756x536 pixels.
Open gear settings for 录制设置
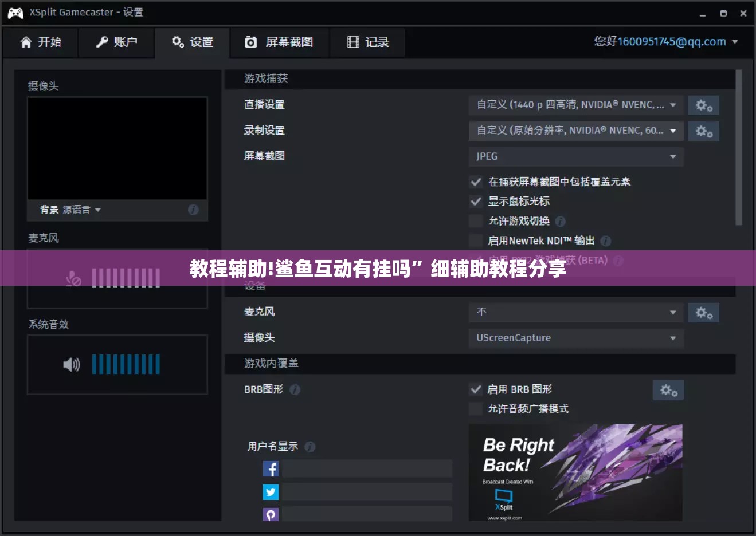703,131
